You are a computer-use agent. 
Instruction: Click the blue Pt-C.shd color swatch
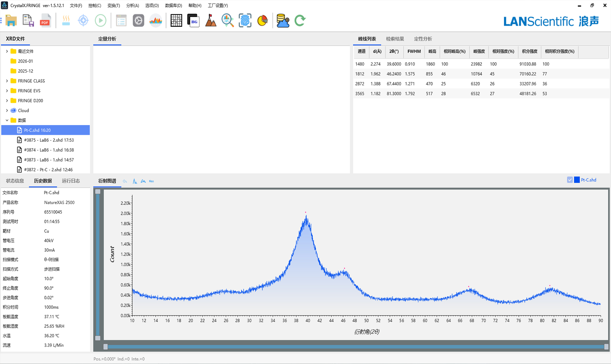pyautogui.click(x=577, y=180)
